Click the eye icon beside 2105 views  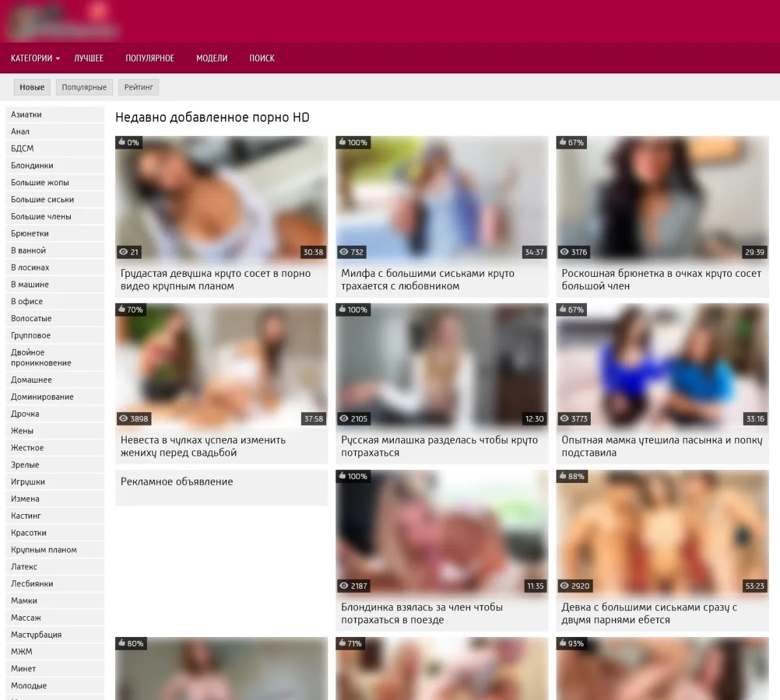[x=344, y=419]
